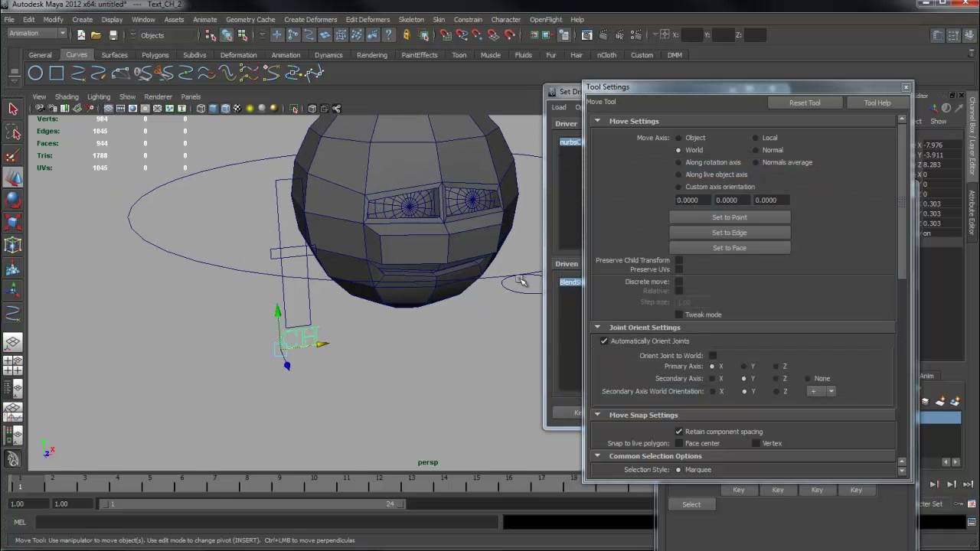Viewport: 980px width, 551px height.
Task: Collapse the Joint Orient Settings section
Action: tap(597, 328)
